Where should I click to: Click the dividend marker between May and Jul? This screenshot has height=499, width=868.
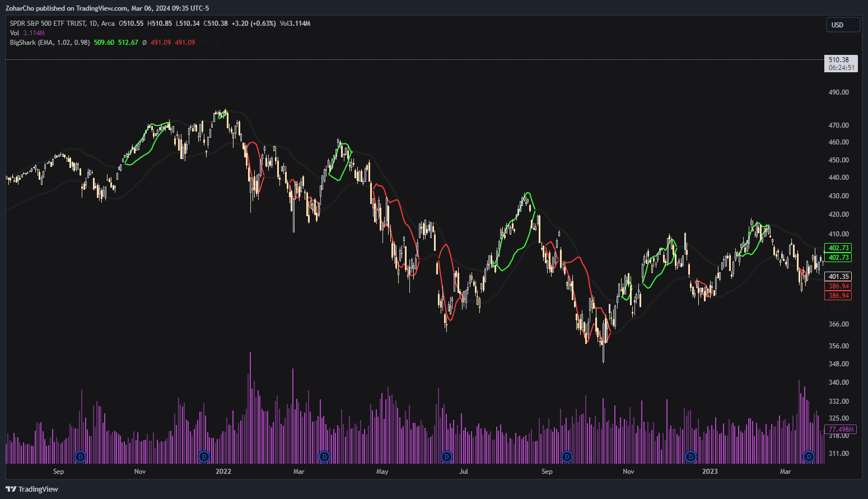point(446,457)
